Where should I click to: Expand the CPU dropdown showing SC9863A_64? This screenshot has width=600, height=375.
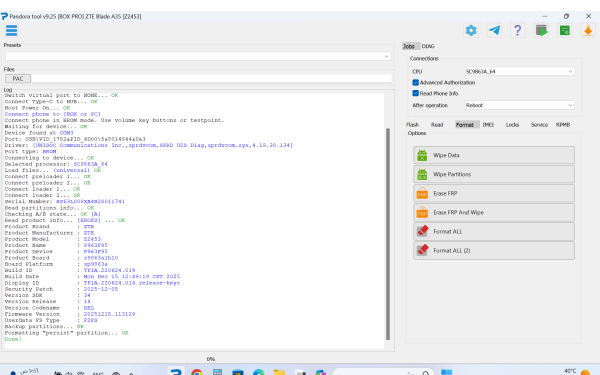pos(519,72)
